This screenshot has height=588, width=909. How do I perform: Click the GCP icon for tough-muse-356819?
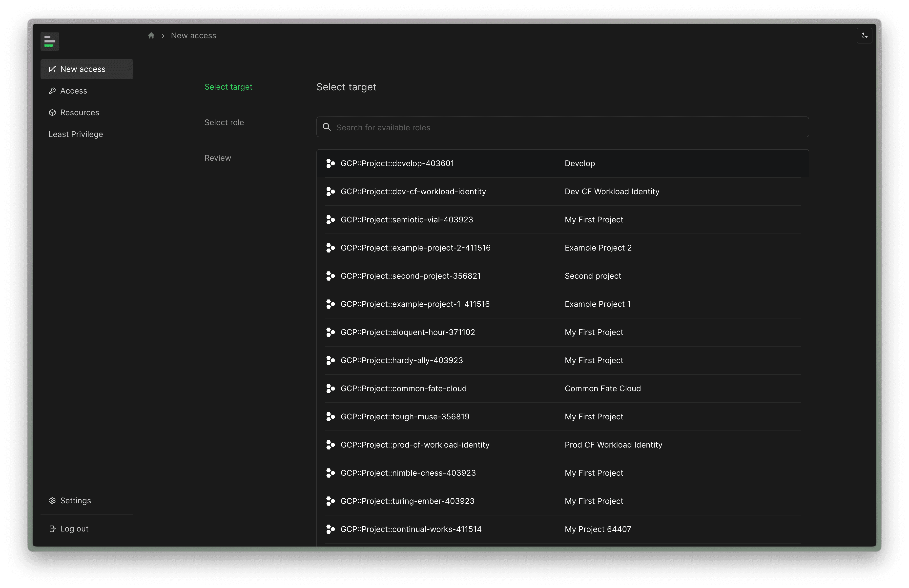click(330, 417)
